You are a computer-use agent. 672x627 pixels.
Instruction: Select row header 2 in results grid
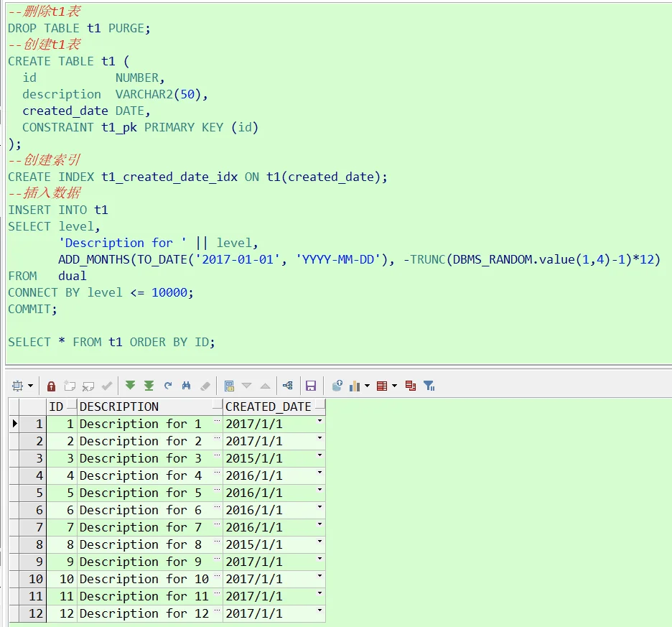[32, 441]
